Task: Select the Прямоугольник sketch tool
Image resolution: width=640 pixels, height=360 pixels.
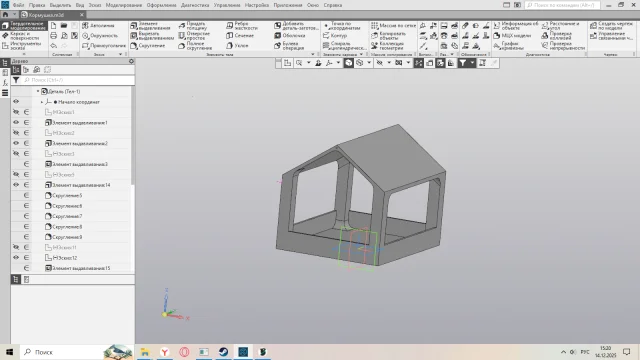Action: click(104, 46)
